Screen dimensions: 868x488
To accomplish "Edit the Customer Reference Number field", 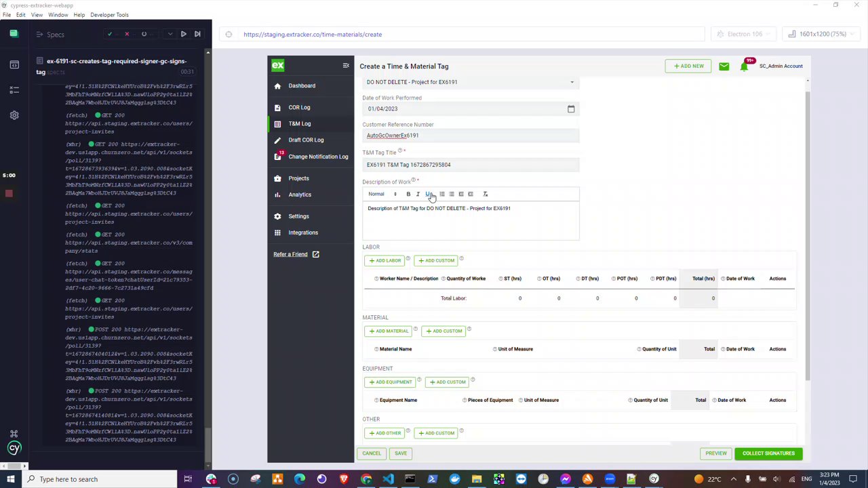I will pos(471,136).
